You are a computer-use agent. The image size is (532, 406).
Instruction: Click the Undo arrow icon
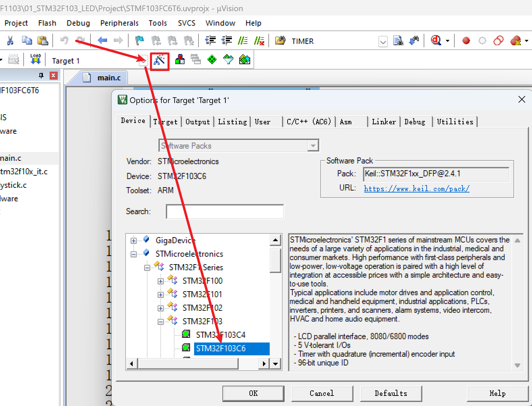coord(64,41)
